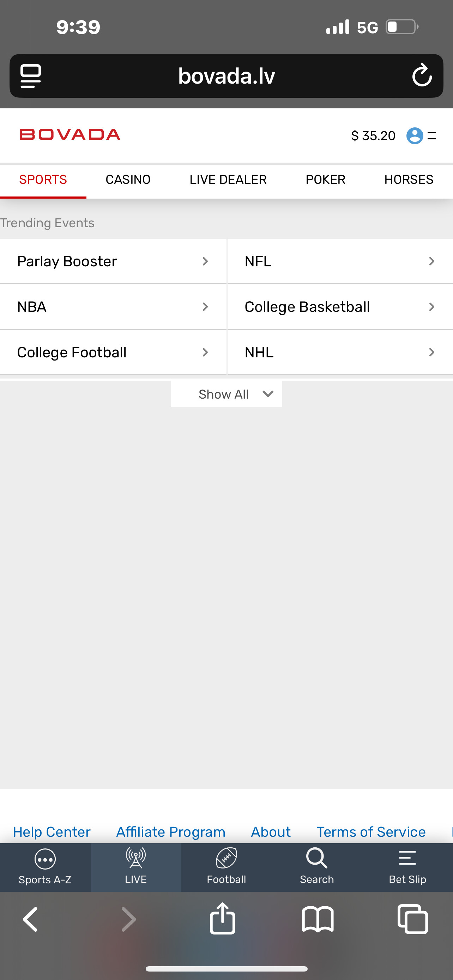Open the Help Center link
The image size is (453, 980).
coord(52,832)
